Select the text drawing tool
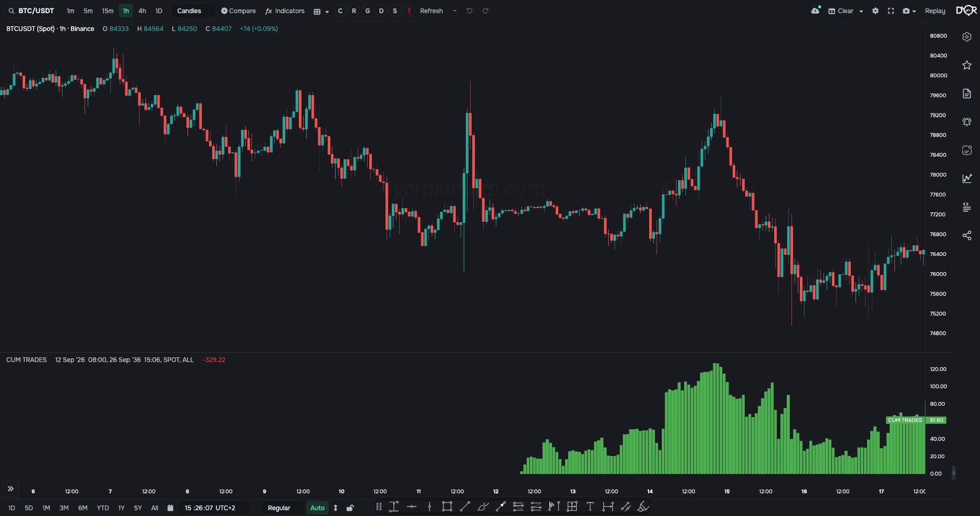Image resolution: width=980 pixels, height=516 pixels. tap(590, 507)
